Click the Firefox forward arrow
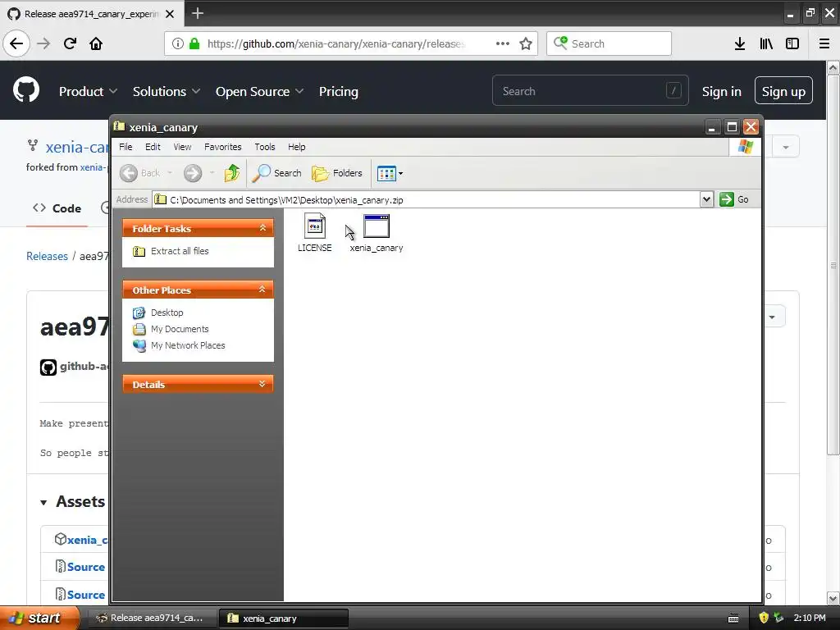Viewport: 840px width, 630px height. tap(43, 43)
